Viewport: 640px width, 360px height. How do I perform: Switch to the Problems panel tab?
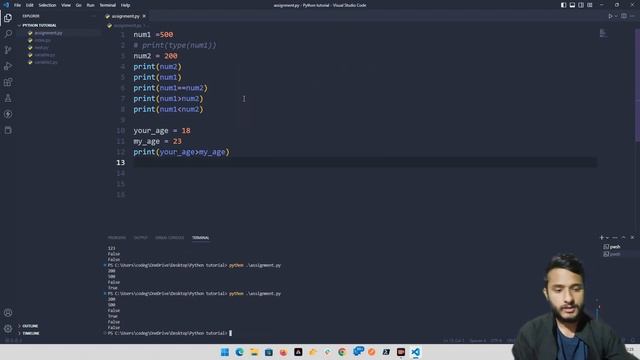tap(117, 238)
